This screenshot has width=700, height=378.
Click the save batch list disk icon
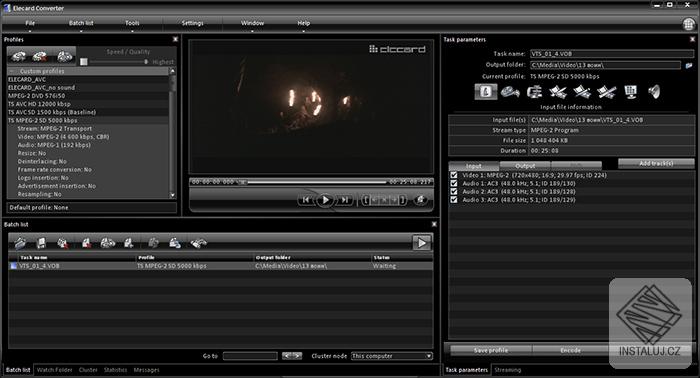click(41, 243)
